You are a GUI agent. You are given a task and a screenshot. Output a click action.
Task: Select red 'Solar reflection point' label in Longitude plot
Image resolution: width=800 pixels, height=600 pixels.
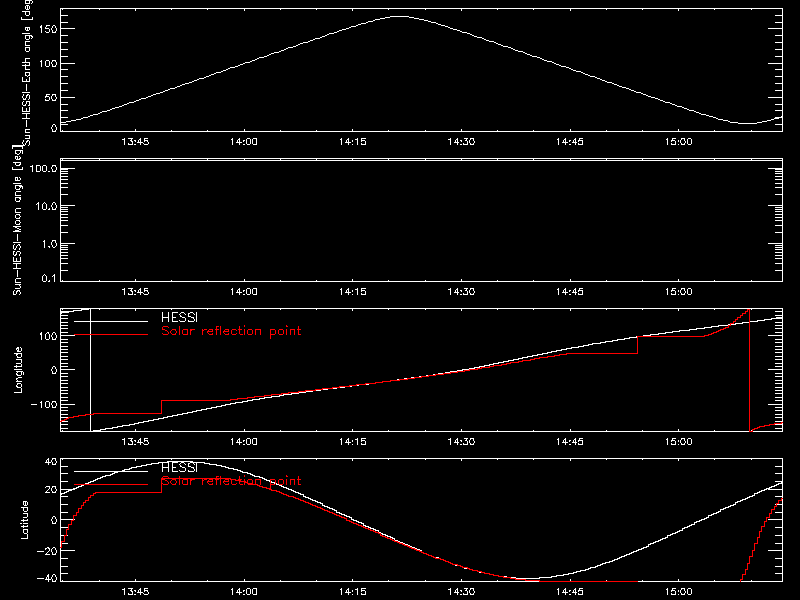(x=231, y=331)
